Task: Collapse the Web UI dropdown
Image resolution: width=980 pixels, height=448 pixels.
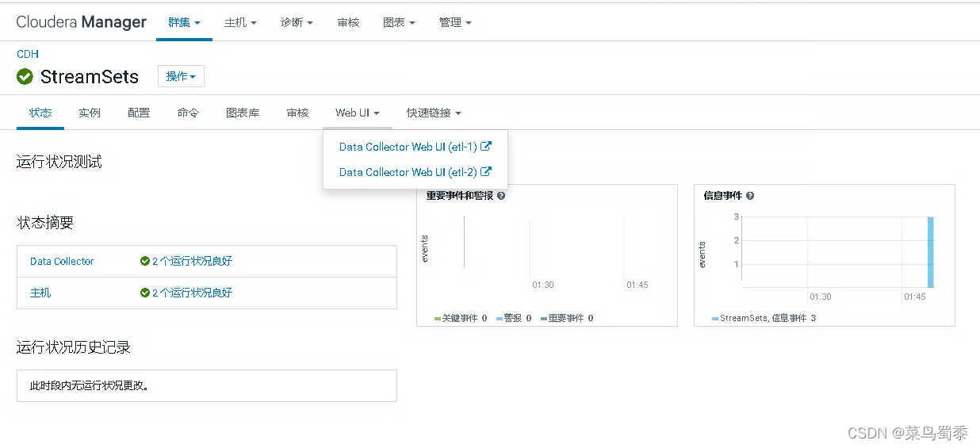Action: [358, 113]
